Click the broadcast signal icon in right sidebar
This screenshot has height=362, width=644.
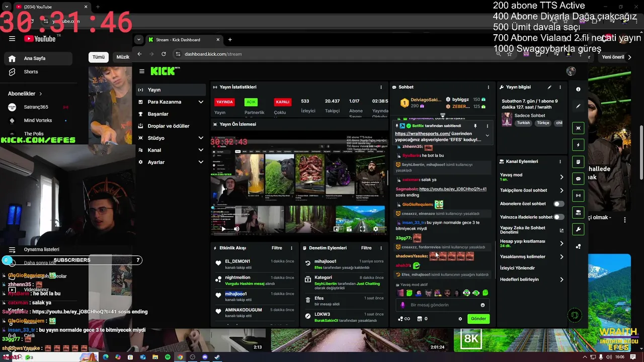(x=578, y=196)
